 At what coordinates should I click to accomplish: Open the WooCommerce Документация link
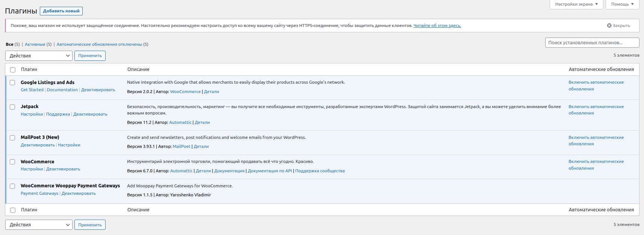[x=229, y=171]
